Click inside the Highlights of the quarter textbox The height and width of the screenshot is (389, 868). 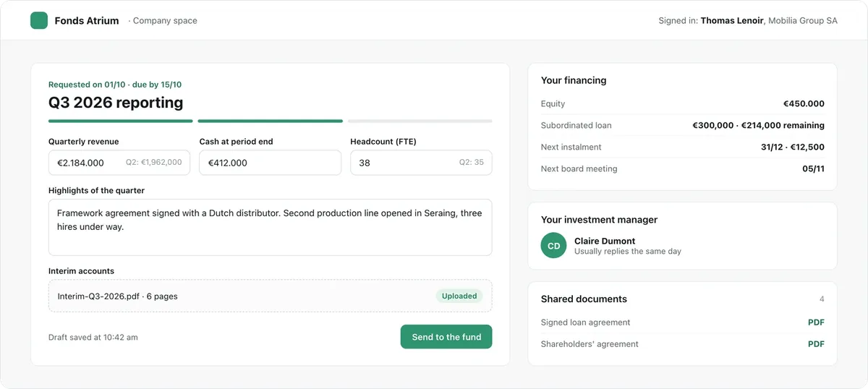point(270,227)
